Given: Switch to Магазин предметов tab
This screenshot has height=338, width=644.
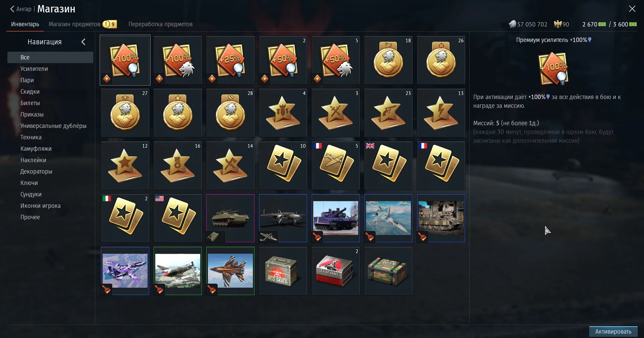Looking at the screenshot, I should tap(74, 24).
